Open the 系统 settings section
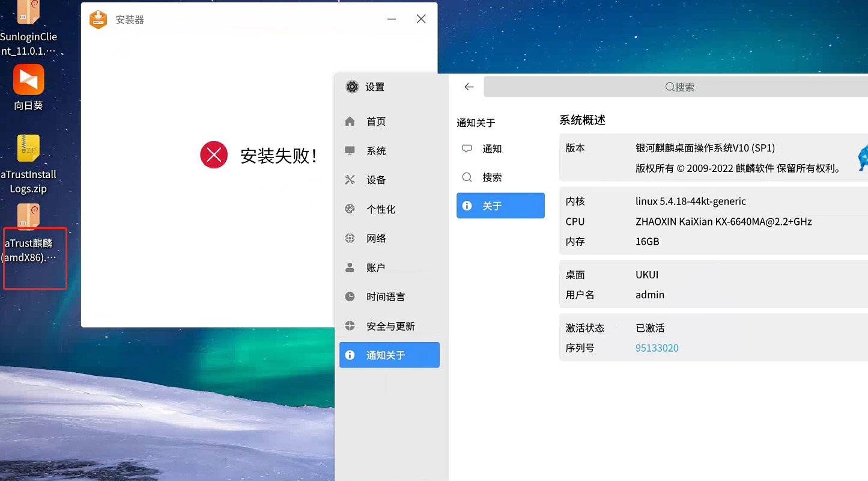Screen dimensions: 868x481 point(376,151)
